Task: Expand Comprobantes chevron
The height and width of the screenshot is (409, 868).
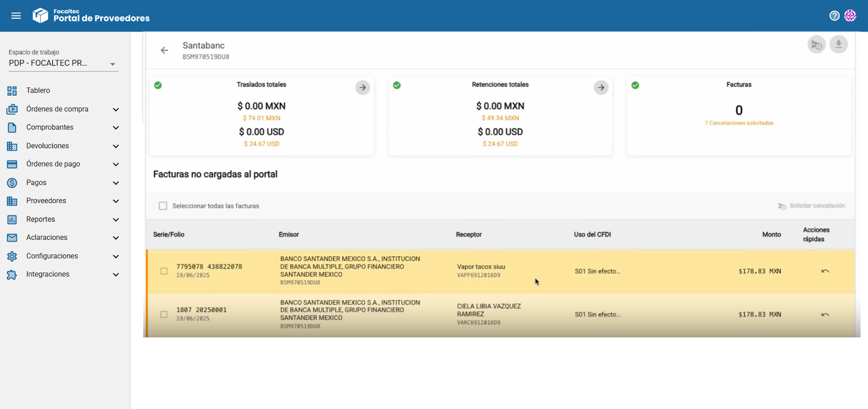Action: (116, 128)
